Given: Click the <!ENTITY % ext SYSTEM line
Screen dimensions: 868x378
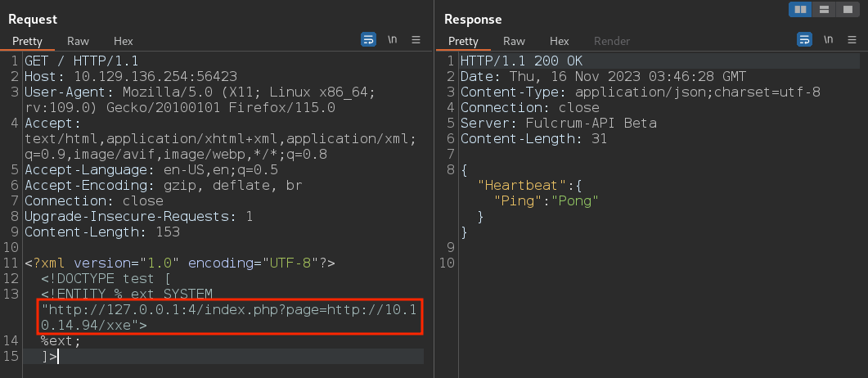Looking at the screenshot, I should coord(126,294).
